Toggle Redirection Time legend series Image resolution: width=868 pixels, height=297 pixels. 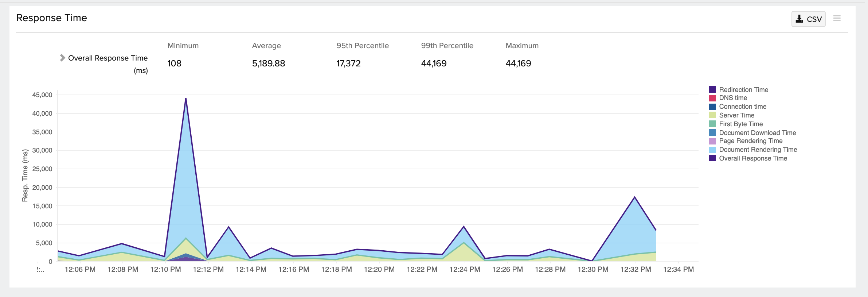743,90
